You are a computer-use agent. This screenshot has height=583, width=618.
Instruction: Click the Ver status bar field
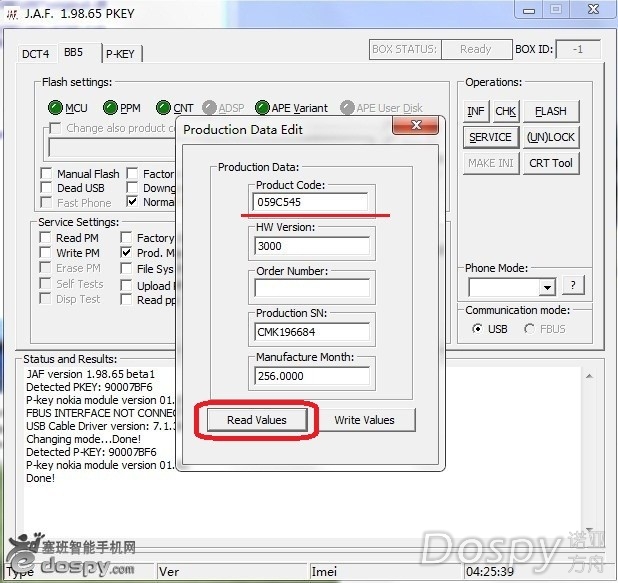point(232,571)
